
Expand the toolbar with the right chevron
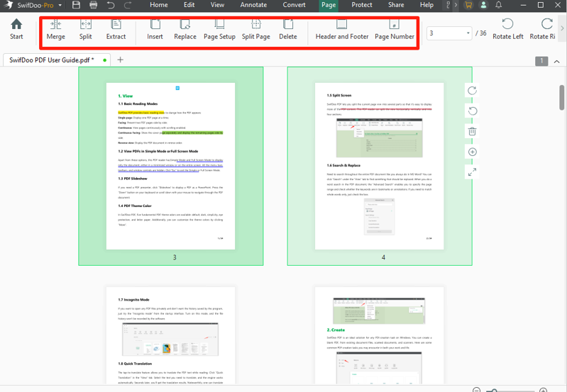click(562, 28)
